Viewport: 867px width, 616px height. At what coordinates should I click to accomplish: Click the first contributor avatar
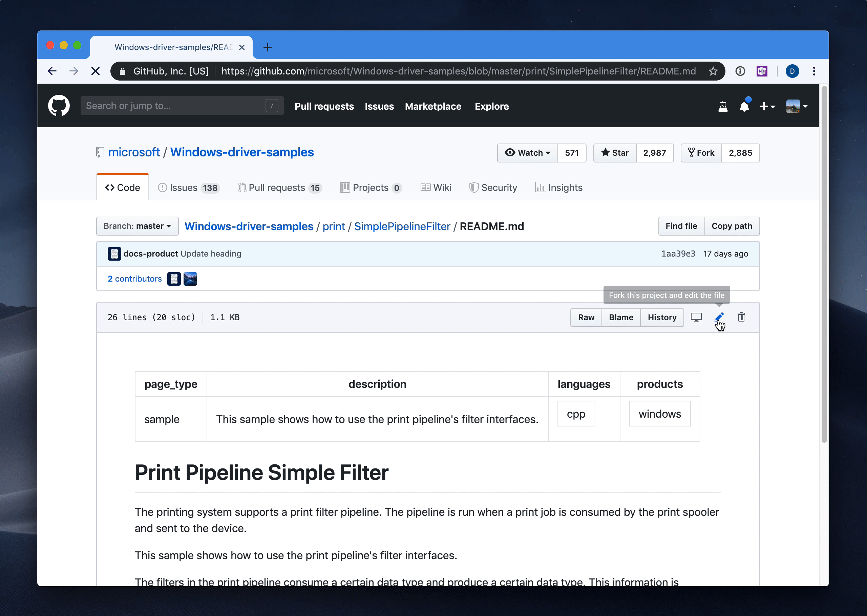[174, 279]
